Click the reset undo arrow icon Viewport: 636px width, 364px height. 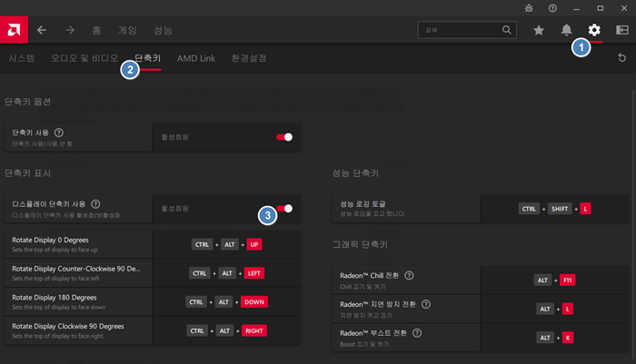tap(621, 57)
